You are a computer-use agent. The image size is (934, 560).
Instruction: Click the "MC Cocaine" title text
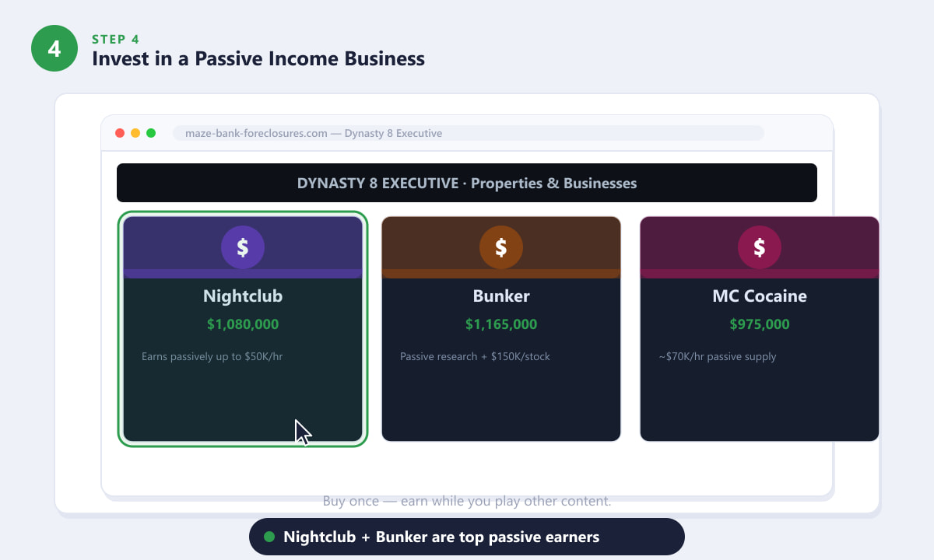coord(760,296)
